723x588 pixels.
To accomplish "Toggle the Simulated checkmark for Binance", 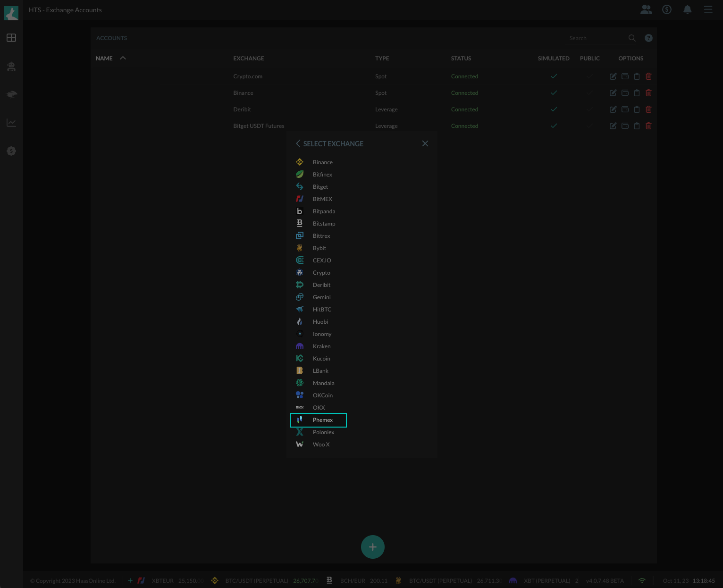I will pos(554,92).
